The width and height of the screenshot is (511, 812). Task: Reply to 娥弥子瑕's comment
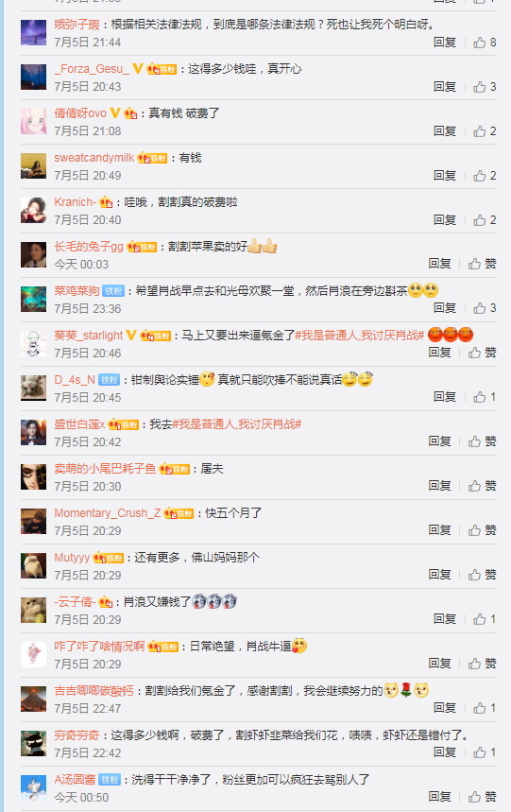click(x=445, y=43)
